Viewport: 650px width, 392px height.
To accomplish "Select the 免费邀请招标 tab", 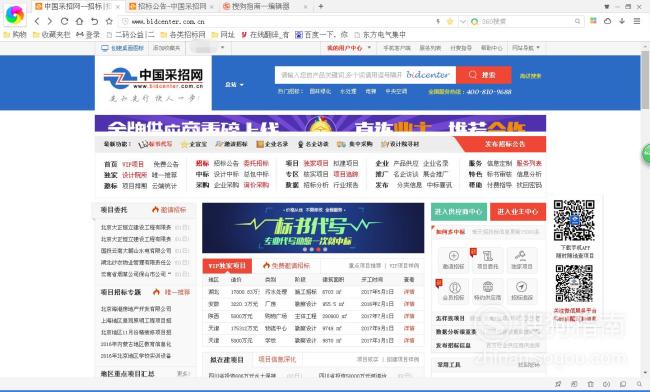I will point(286,266).
